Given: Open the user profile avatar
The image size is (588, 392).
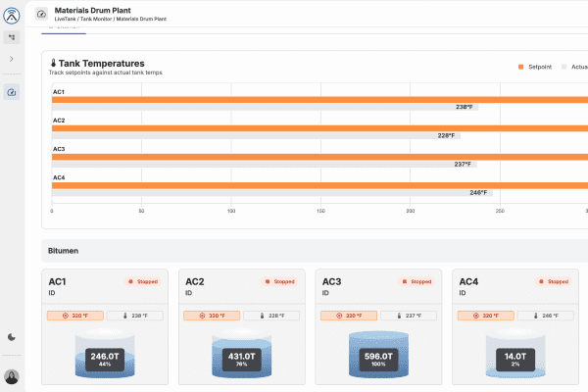Looking at the screenshot, I should (x=12, y=376).
